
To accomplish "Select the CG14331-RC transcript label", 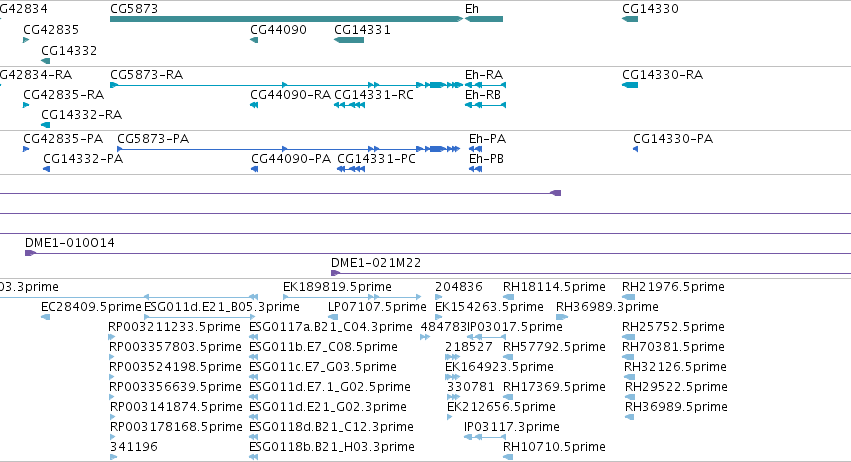I will (x=374, y=95).
